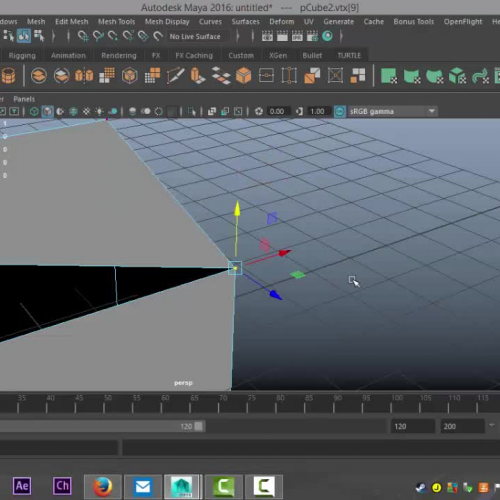Click the Select by component type icon

(x=39, y=36)
